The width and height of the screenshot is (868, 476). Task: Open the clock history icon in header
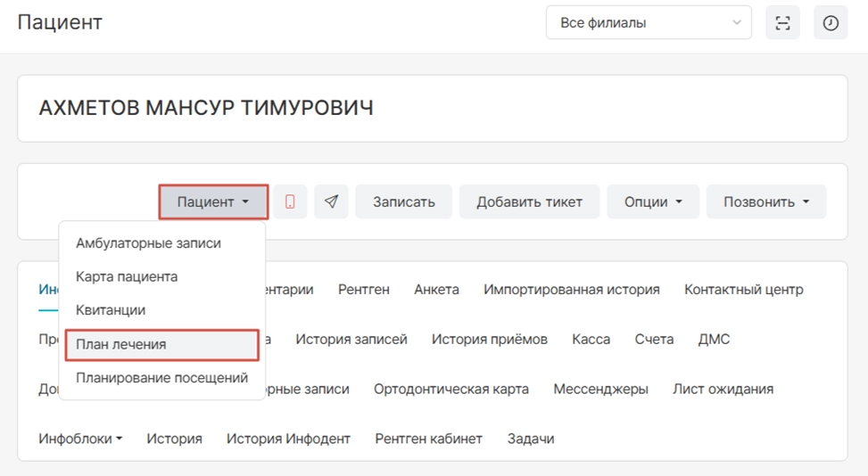click(831, 23)
